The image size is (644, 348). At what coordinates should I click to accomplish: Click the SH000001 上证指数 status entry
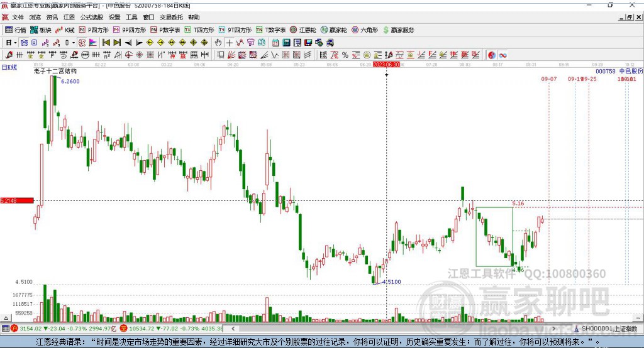pyautogui.click(x=606, y=329)
